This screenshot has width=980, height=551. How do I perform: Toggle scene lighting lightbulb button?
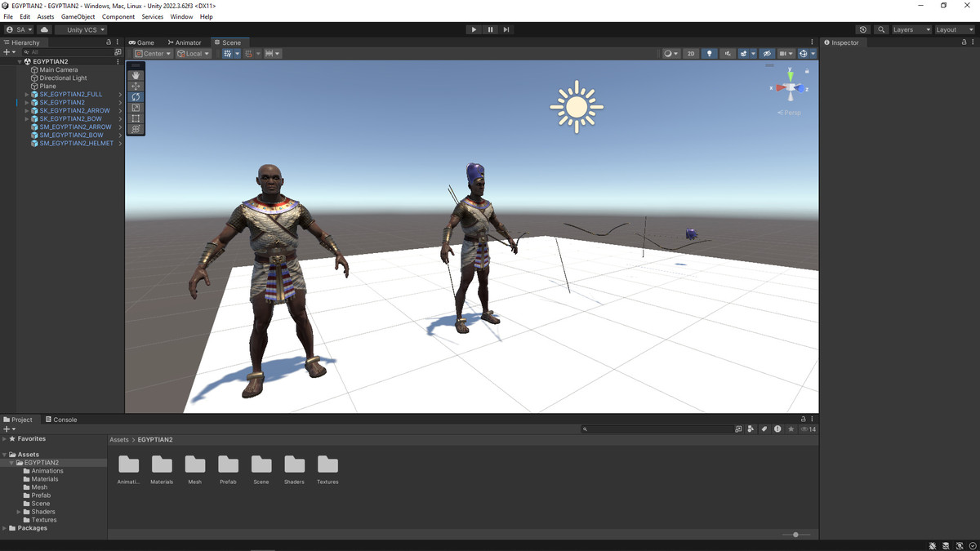pyautogui.click(x=709, y=54)
